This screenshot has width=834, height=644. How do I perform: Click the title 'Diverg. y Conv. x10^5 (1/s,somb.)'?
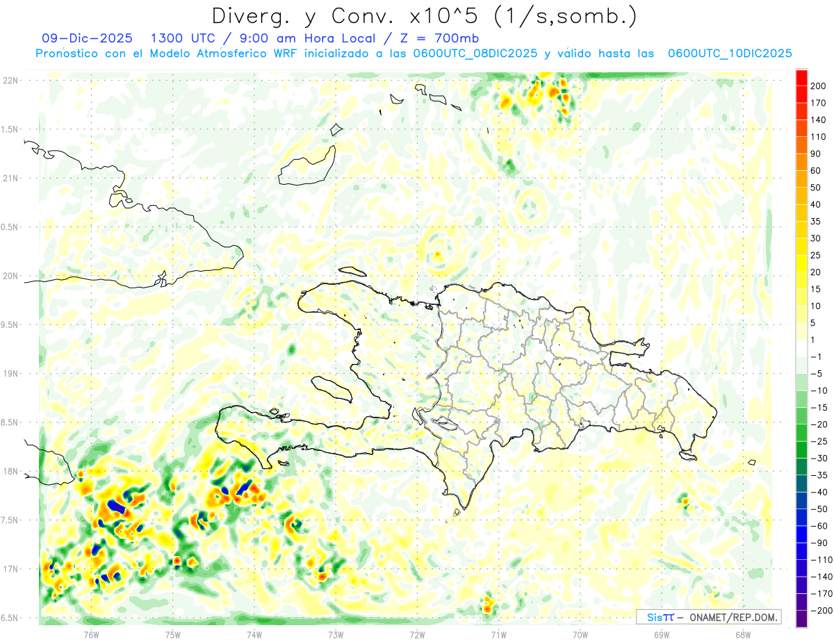click(x=424, y=16)
